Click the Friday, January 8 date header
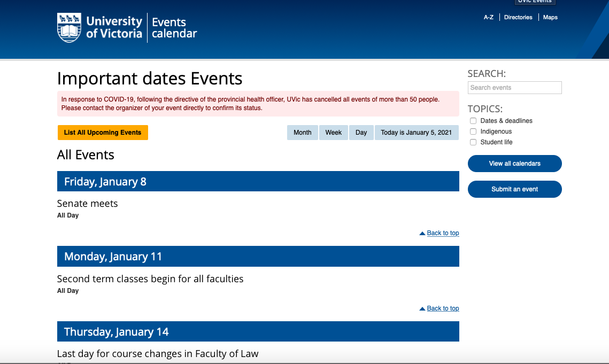The image size is (609, 364). tap(258, 181)
